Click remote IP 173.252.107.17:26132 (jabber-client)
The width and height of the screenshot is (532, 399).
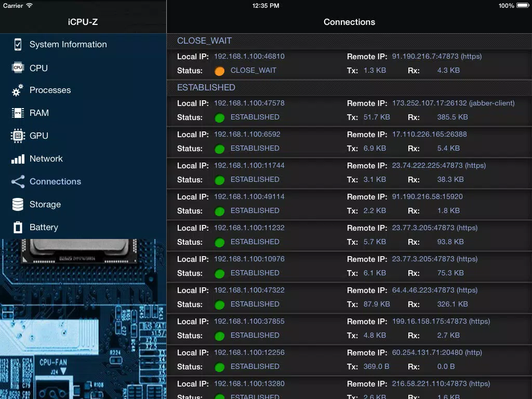click(x=453, y=103)
